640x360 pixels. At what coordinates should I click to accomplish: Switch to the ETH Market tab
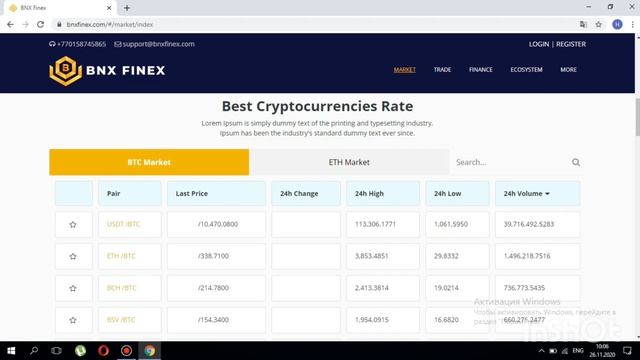pyautogui.click(x=349, y=162)
